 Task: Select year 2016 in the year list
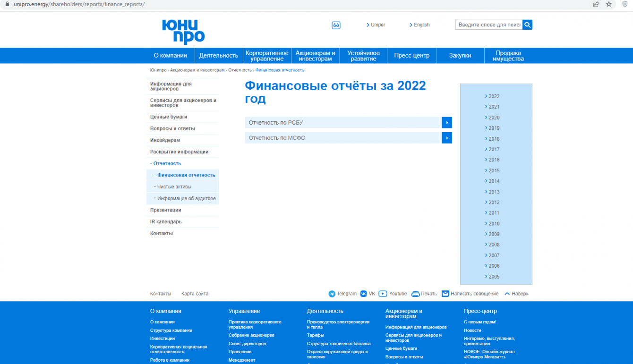point(494,160)
